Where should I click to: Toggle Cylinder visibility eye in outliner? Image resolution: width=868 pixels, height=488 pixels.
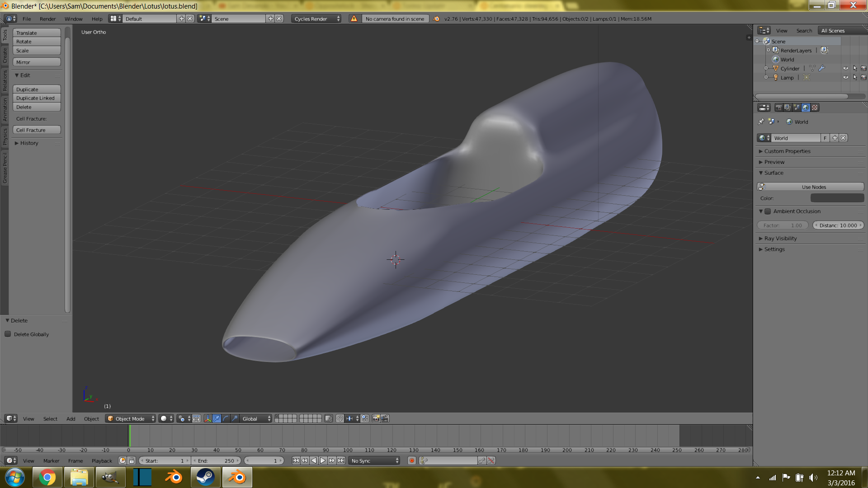tap(845, 68)
